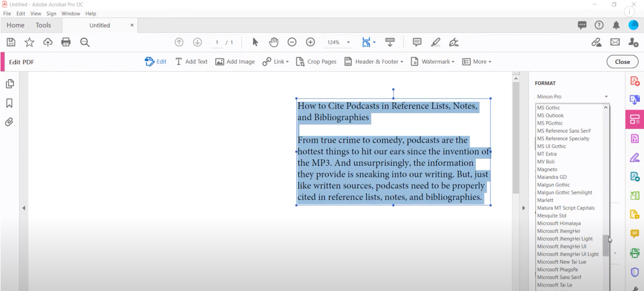
Task: Select the Mesquite Std font
Action: 551,216
